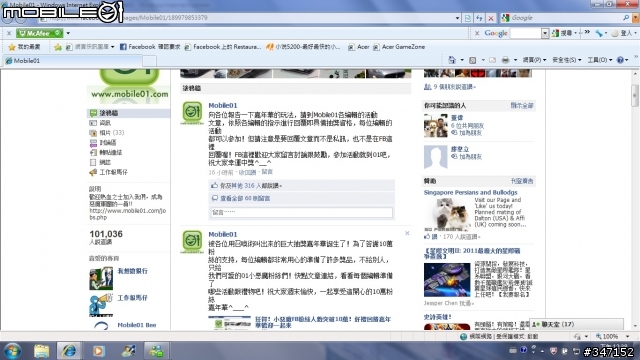Click the Mobile01 avatar on second post
This screenshot has height=360, width=640.
[x=192, y=241]
